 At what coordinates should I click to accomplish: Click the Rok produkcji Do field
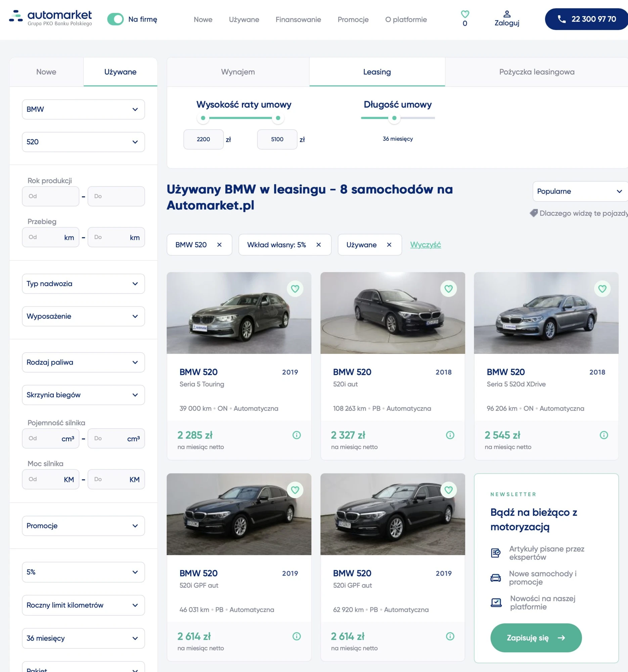click(x=116, y=197)
